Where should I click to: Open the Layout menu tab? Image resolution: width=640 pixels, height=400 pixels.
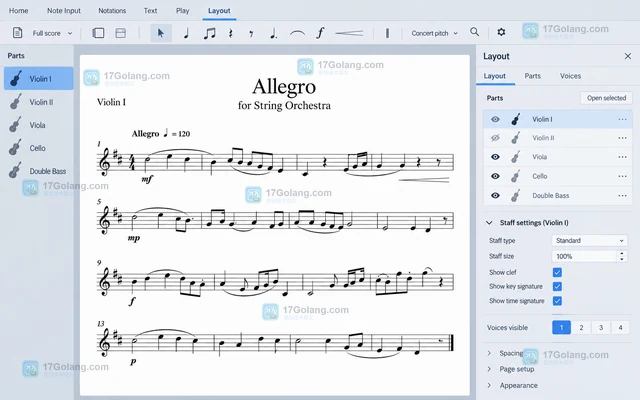(219, 11)
